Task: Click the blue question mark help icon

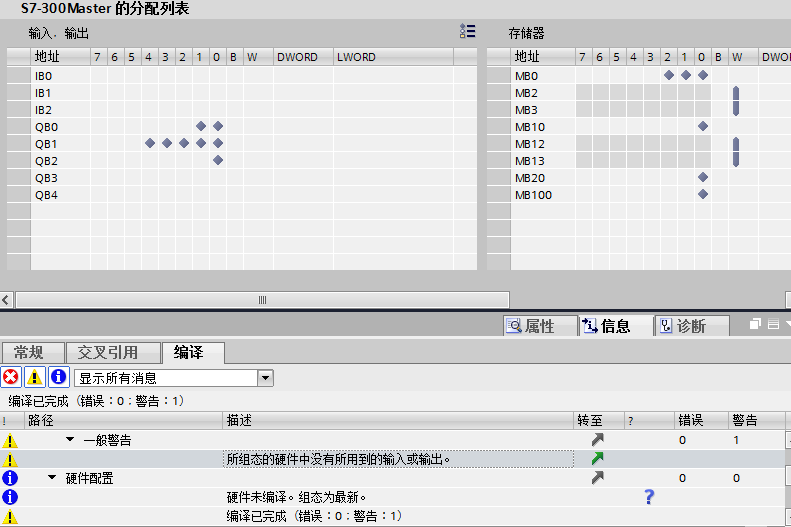Action: tap(649, 497)
